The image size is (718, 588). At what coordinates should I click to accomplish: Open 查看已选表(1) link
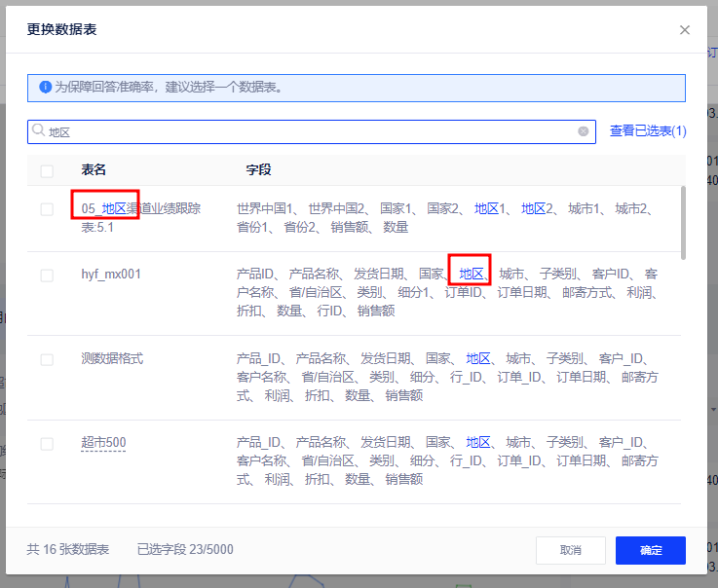pos(648,130)
